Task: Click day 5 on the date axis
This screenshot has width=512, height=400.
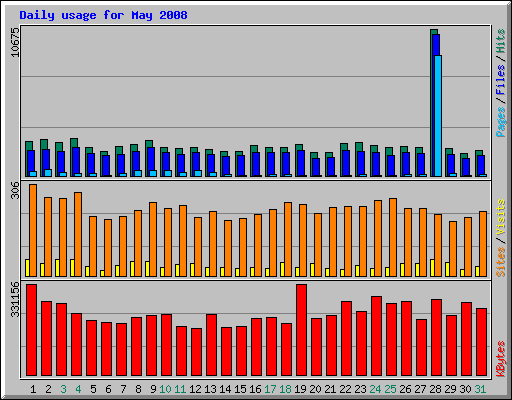Action: [x=93, y=389]
